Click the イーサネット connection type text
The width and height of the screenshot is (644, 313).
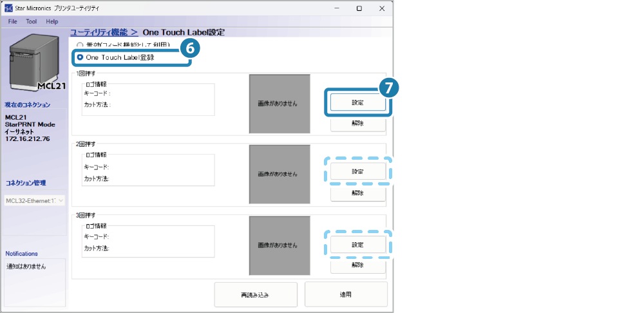[19, 132]
